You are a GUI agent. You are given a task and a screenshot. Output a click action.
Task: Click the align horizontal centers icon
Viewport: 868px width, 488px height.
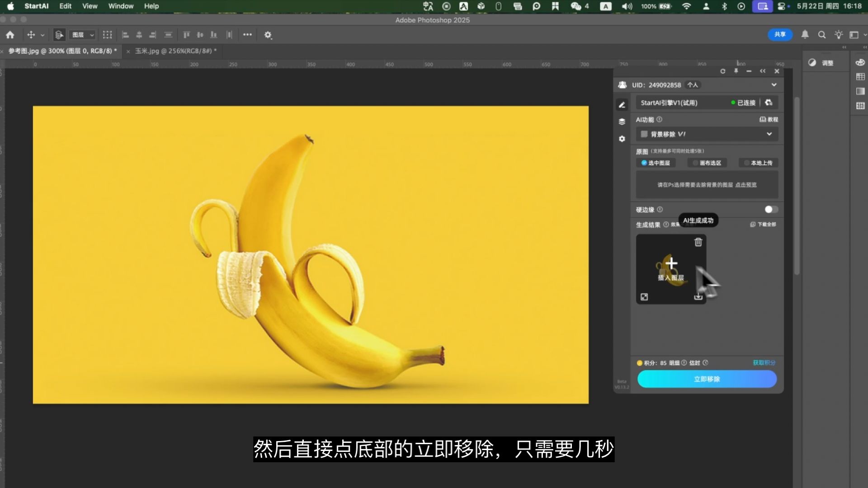point(139,35)
